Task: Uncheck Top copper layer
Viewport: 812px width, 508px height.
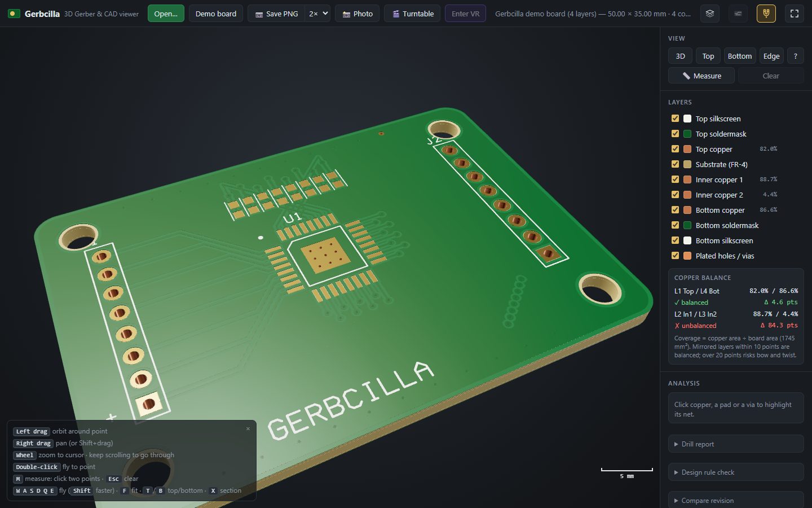Action: click(x=675, y=149)
